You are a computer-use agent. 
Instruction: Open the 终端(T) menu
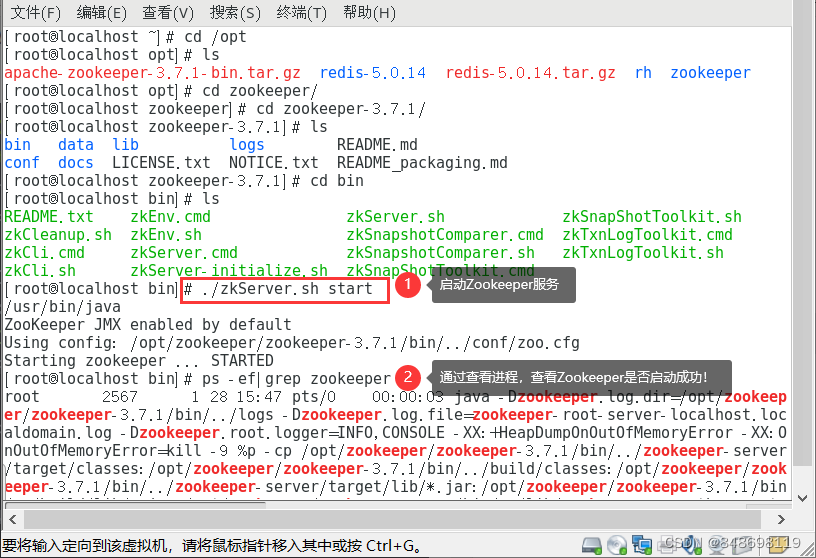click(302, 12)
